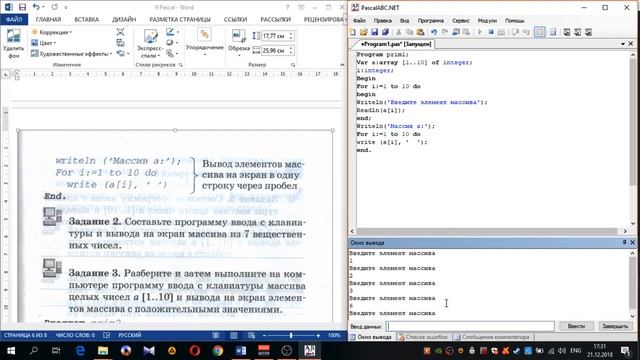Click the Stop program square icon
The height and width of the screenshot is (360, 640).
491,32
